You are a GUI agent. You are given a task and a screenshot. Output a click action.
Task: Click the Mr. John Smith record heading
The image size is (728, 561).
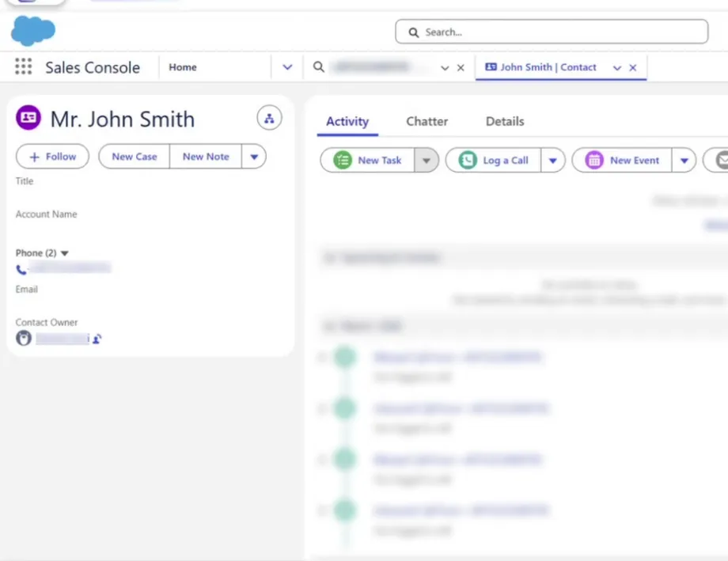point(123,119)
